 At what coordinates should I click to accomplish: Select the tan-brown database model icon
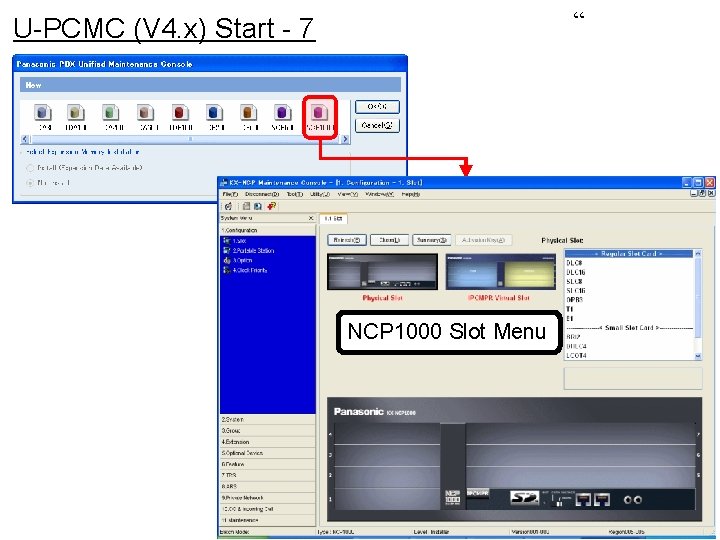click(145, 112)
